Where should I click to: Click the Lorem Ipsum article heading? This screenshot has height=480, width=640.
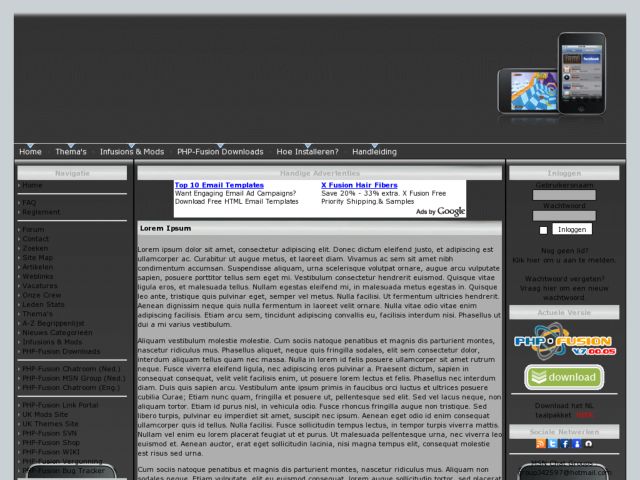pos(165,228)
